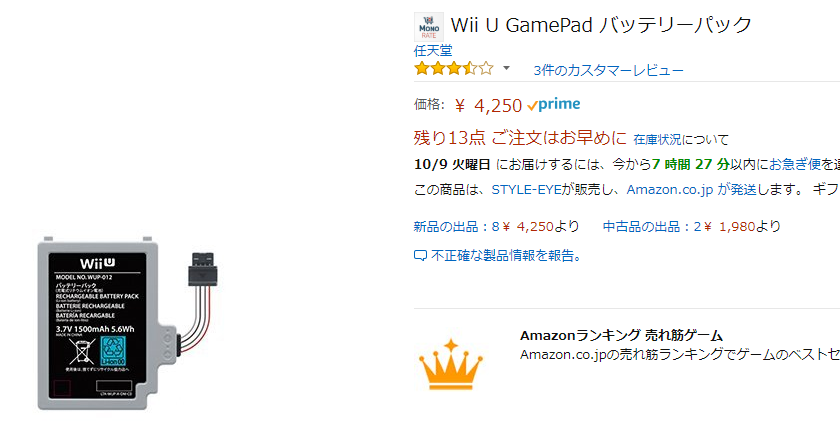Click the ¥4,250 price text
The image size is (840, 424).
[488, 105]
